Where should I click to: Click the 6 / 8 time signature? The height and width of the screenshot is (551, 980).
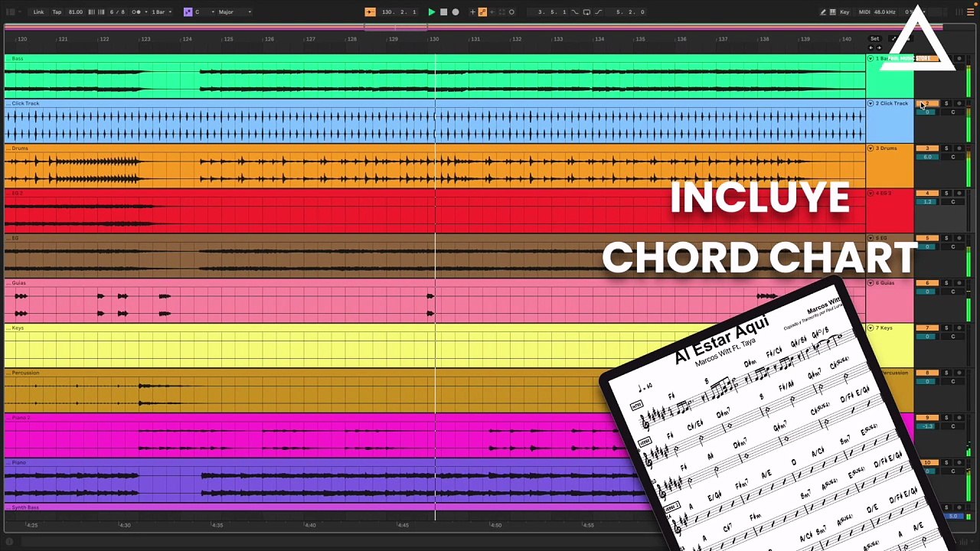117,12
